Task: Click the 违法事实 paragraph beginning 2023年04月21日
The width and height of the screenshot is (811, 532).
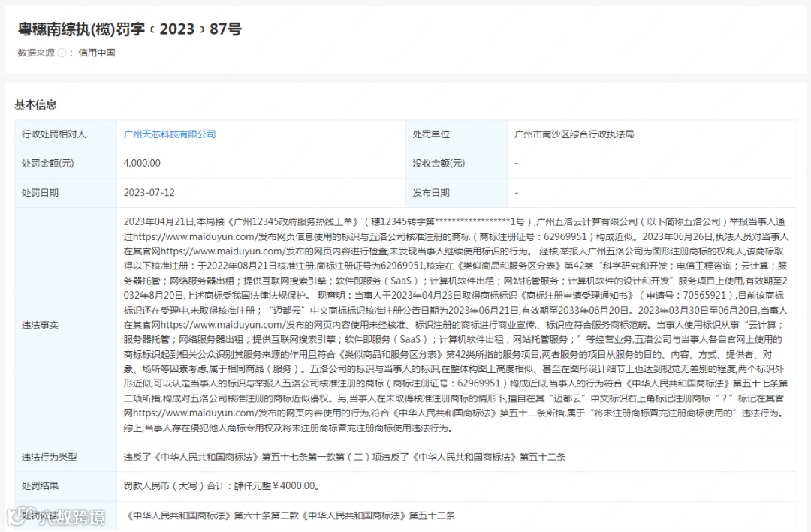Action: pos(456,325)
